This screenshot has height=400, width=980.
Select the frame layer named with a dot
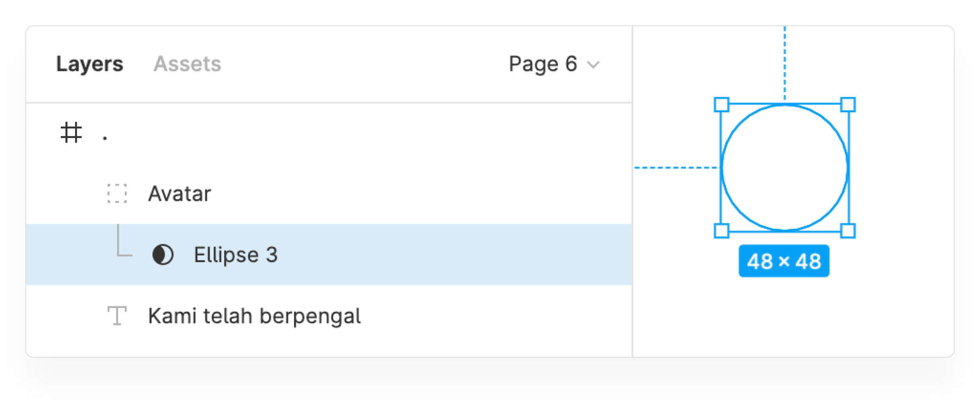click(x=105, y=137)
